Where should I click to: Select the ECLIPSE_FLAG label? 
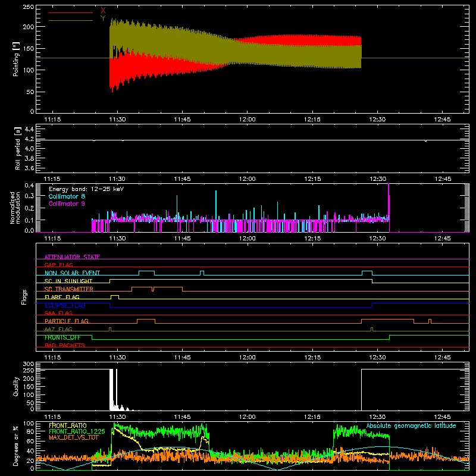point(65,305)
